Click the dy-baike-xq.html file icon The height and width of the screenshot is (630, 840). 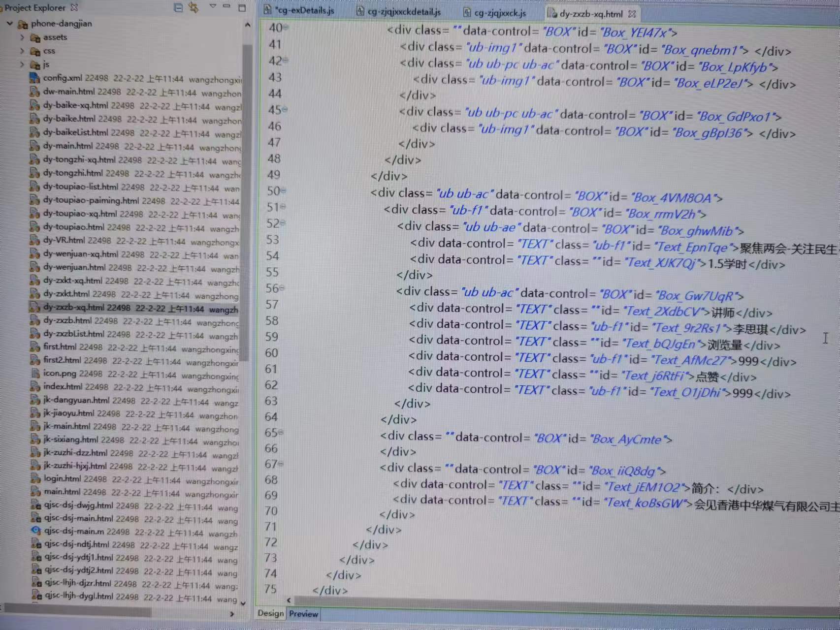tap(34, 105)
